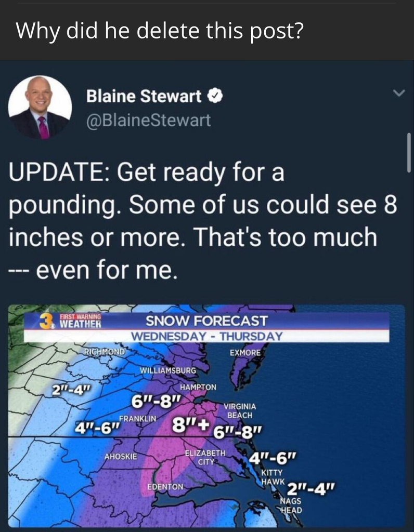
Task: Click Blaine Stewart's profile picture
Action: pos(40,108)
